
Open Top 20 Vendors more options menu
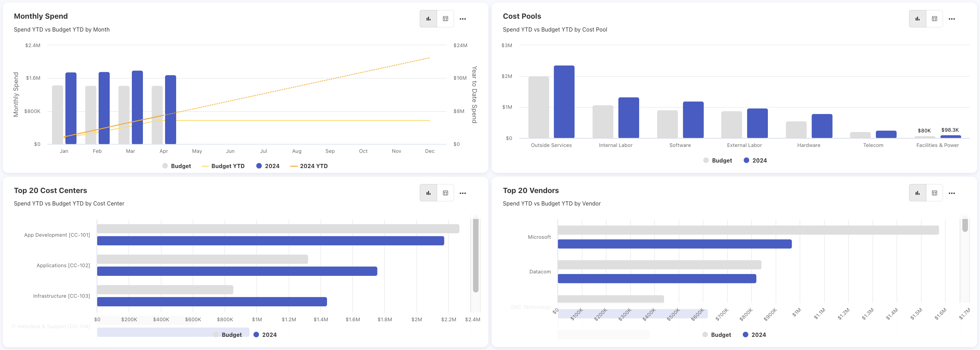tap(952, 193)
